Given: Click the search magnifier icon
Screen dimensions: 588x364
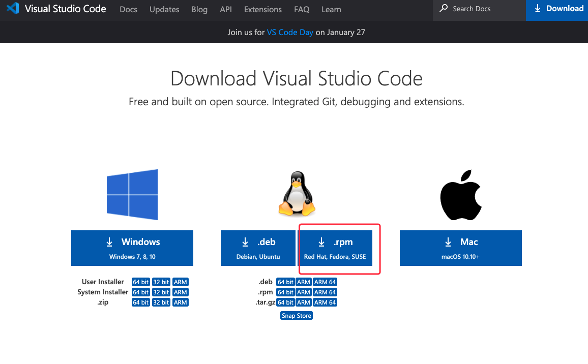Looking at the screenshot, I should pyautogui.click(x=444, y=8).
